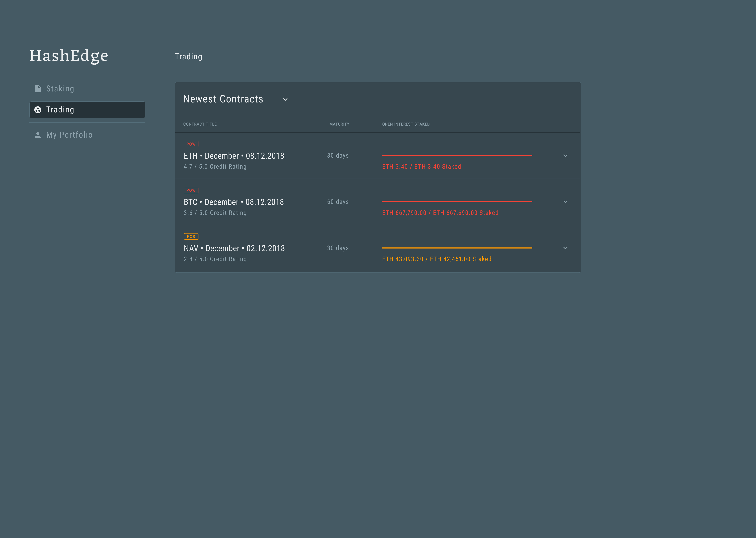756x538 pixels.
Task: Go to My Portfolio section
Action: (69, 135)
